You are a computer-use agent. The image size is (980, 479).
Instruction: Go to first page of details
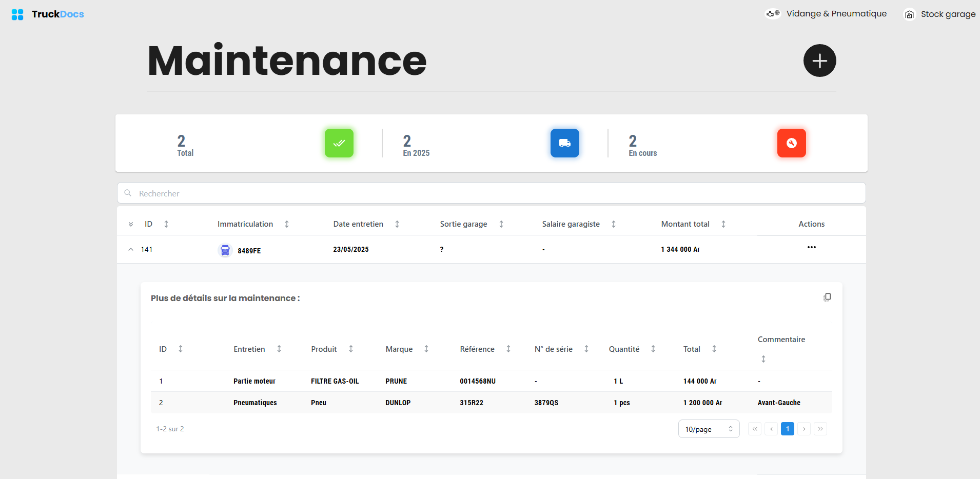click(755, 429)
